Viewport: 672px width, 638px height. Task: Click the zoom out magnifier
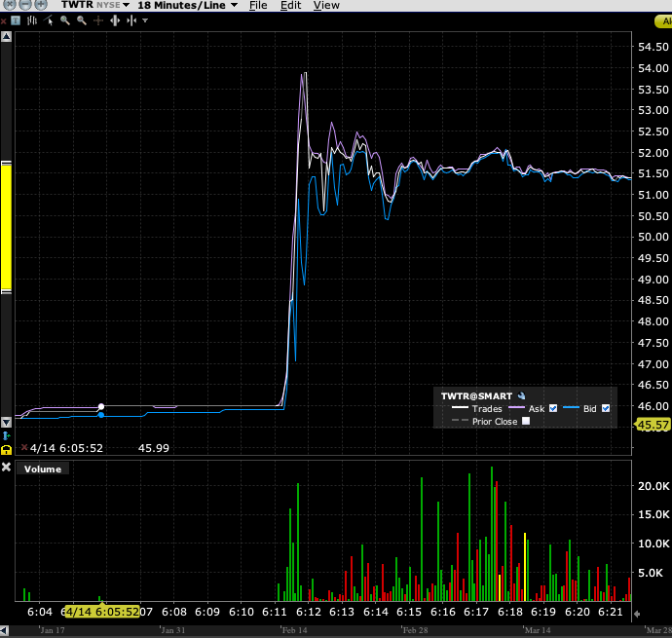tap(82, 20)
